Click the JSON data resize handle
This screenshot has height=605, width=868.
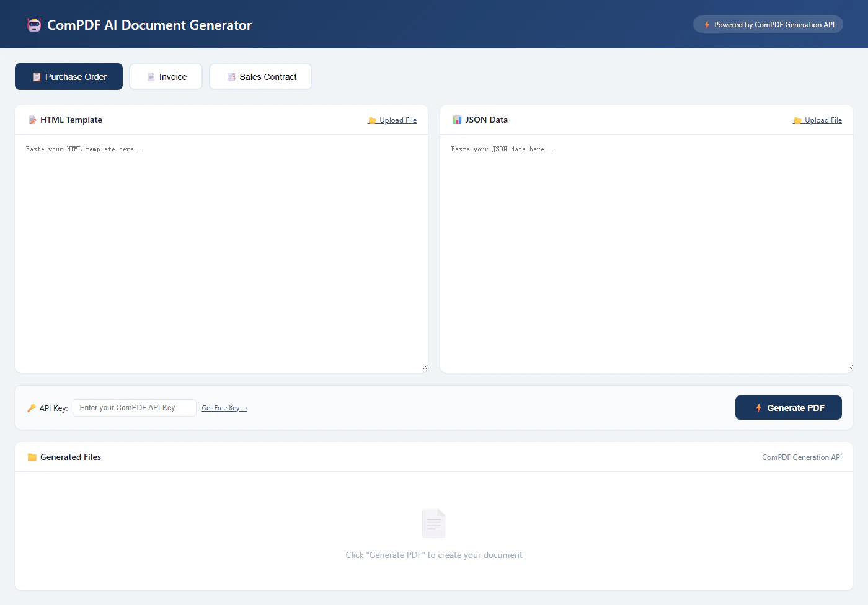pos(850,368)
